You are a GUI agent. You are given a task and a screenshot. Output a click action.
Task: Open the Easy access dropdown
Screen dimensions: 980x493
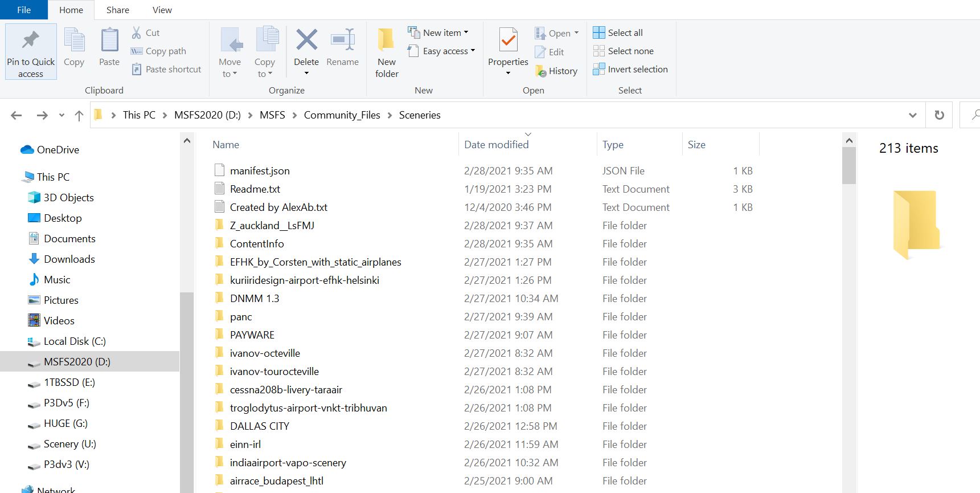441,51
